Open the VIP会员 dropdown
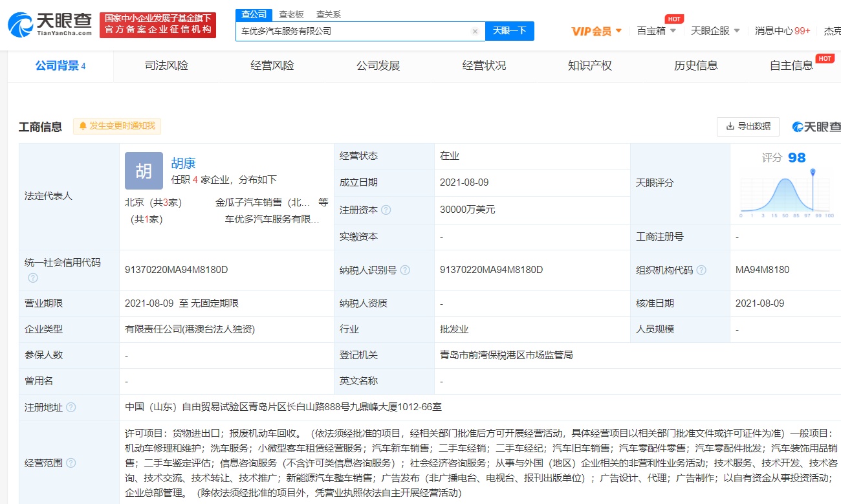The width and height of the screenshot is (841, 504). point(596,30)
